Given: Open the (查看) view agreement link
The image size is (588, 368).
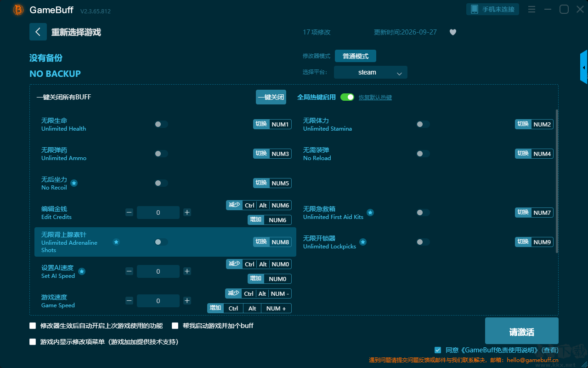Looking at the screenshot, I should click(x=549, y=350).
